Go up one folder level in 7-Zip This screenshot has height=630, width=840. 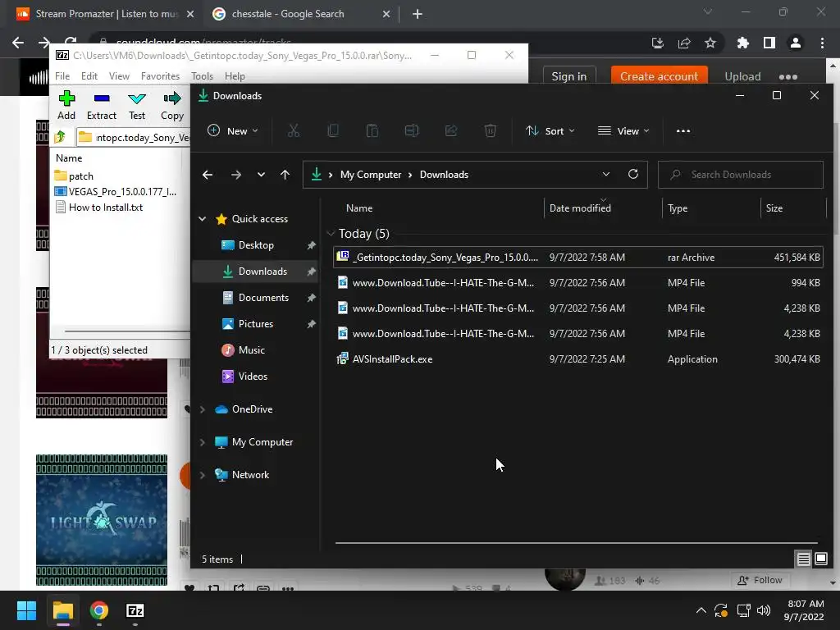60,137
